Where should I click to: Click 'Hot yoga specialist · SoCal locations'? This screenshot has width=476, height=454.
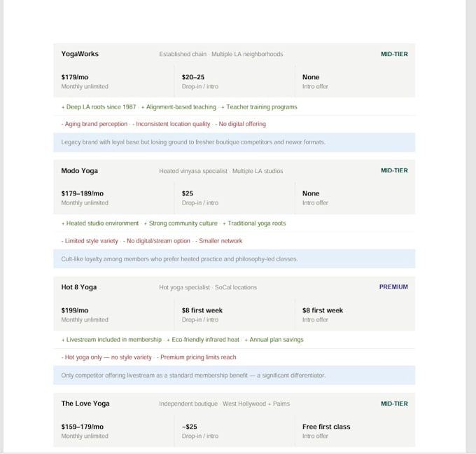point(208,287)
